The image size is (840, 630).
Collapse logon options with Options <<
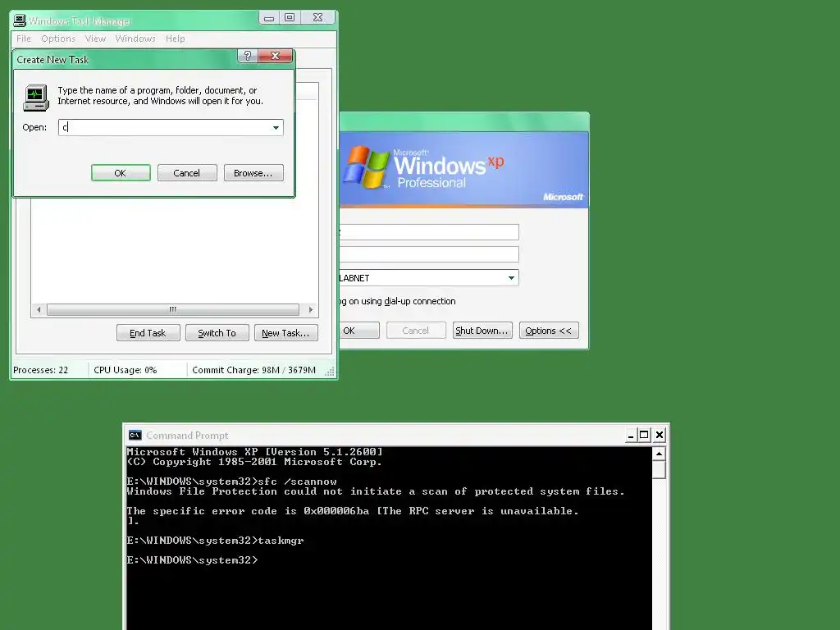pos(549,331)
